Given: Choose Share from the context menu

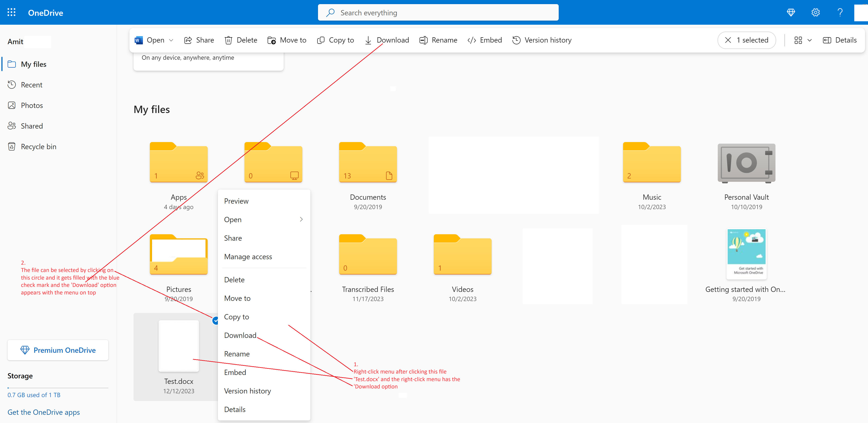Looking at the screenshot, I should pyautogui.click(x=264, y=238).
